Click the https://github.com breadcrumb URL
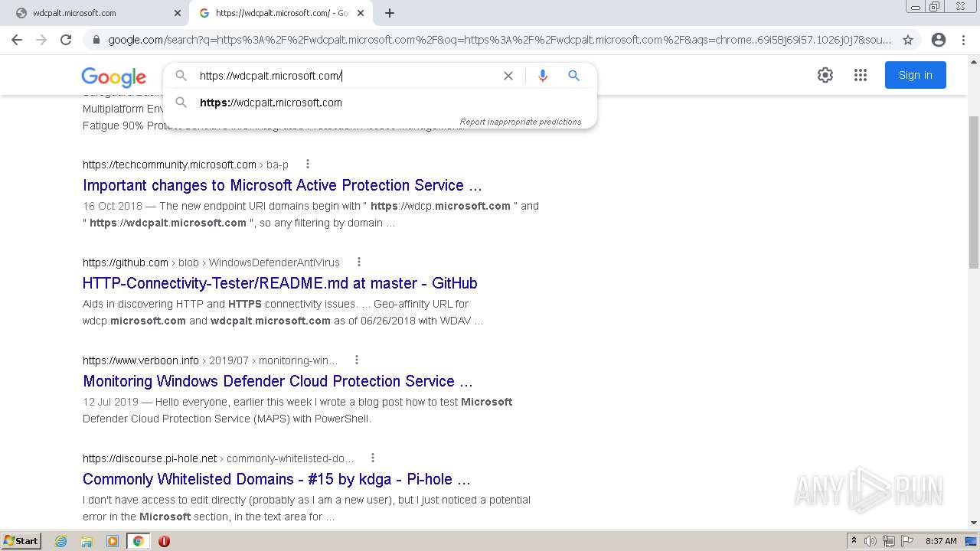Image resolution: width=980 pixels, height=551 pixels. click(126, 262)
